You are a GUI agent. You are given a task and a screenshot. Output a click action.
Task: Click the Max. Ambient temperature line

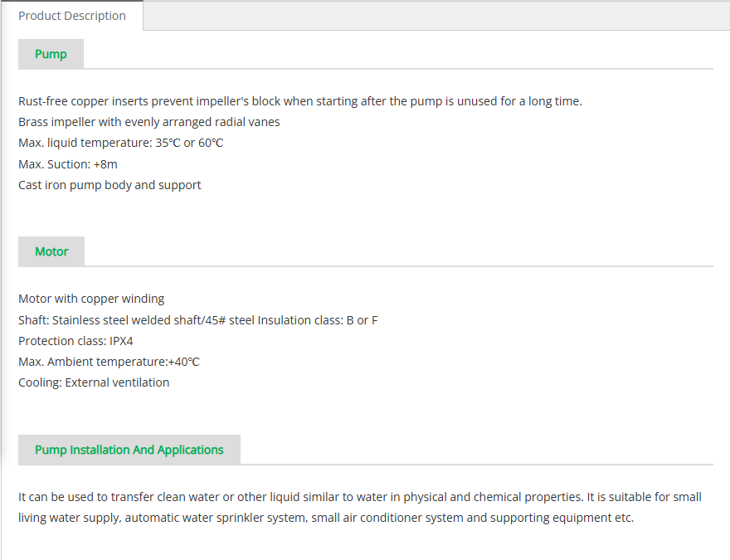pyautogui.click(x=109, y=362)
